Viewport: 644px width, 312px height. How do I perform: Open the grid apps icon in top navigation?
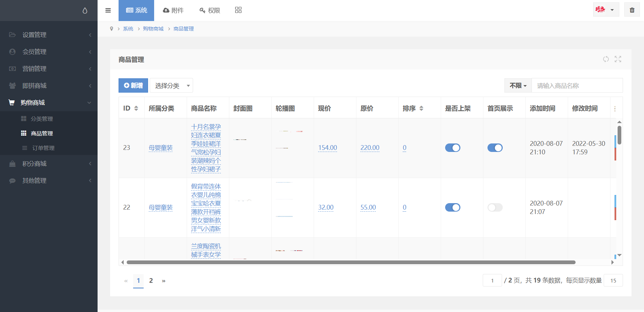point(238,10)
